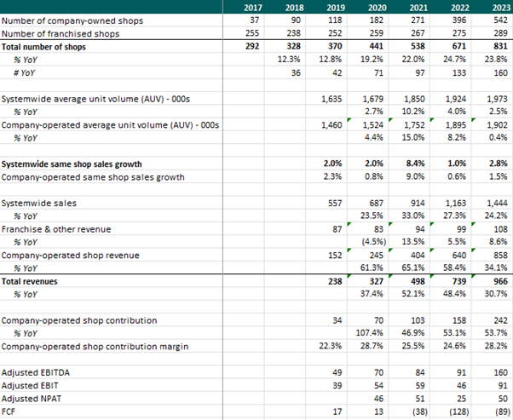The height and width of the screenshot is (420, 513).
Task: Select the 'Number of franchised shops' label cell
Action: (60, 33)
